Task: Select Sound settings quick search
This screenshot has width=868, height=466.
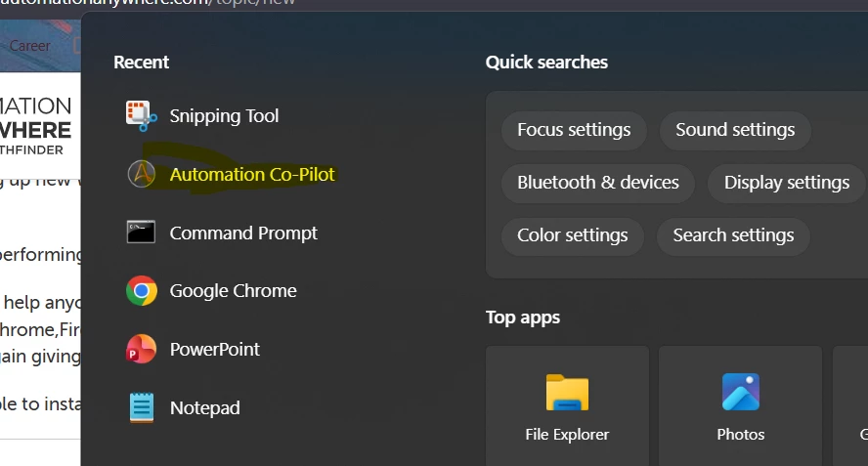Action: (x=735, y=130)
